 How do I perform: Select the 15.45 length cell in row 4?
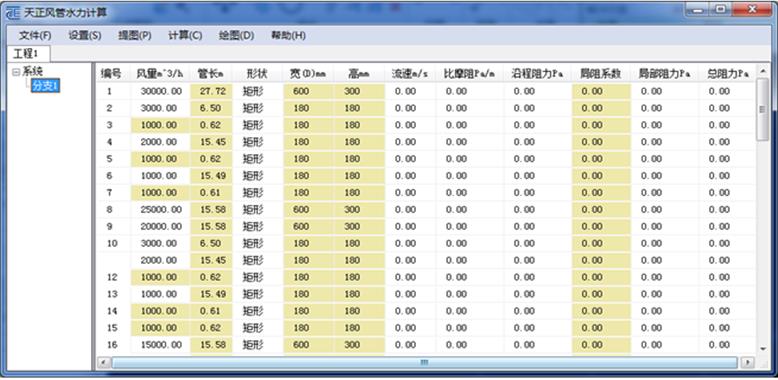point(211,142)
